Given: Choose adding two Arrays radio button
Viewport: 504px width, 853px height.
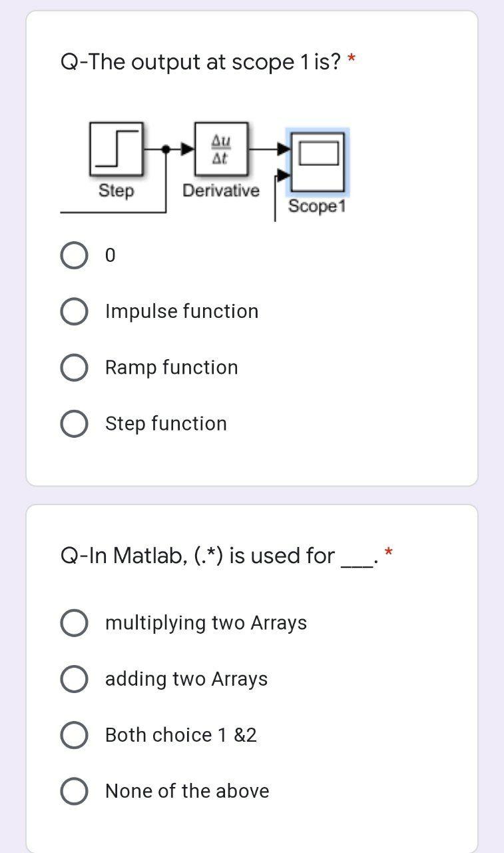Looking at the screenshot, I should [x=74, y=679].
